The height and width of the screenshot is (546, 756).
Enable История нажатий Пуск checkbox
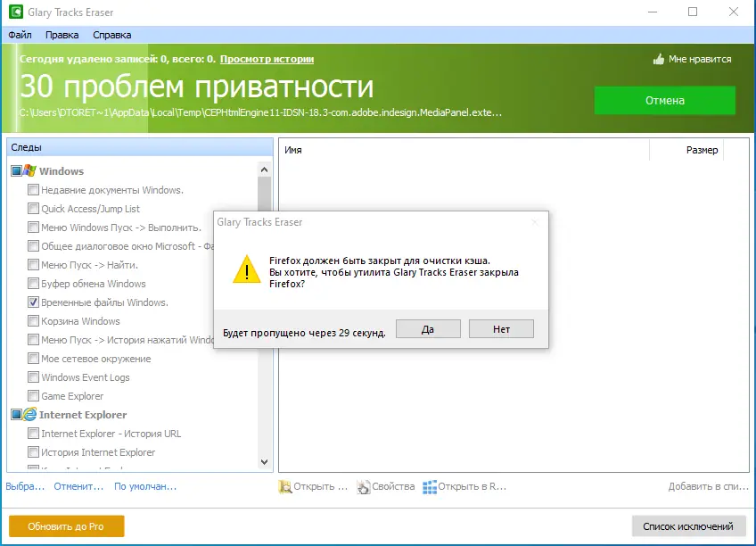coord(33,340)
